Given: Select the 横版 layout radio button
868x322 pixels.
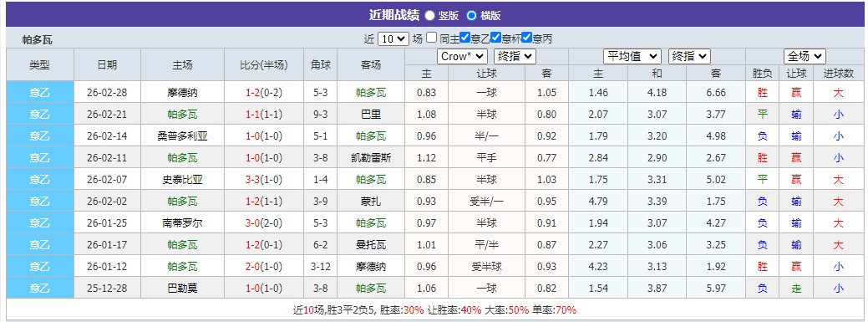Looking at the screenshot, I should coord(472,16).
